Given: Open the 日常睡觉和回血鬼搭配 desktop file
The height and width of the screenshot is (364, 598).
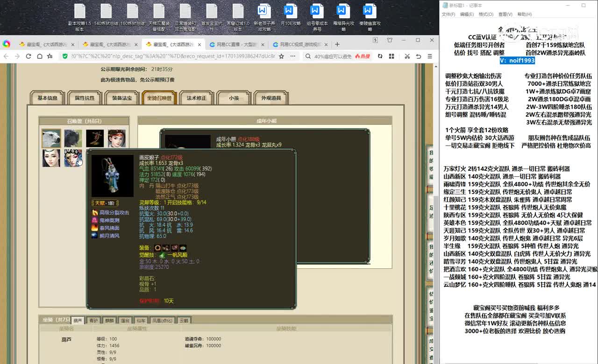Looking at the screenshot, I should (x=185, y=17).
